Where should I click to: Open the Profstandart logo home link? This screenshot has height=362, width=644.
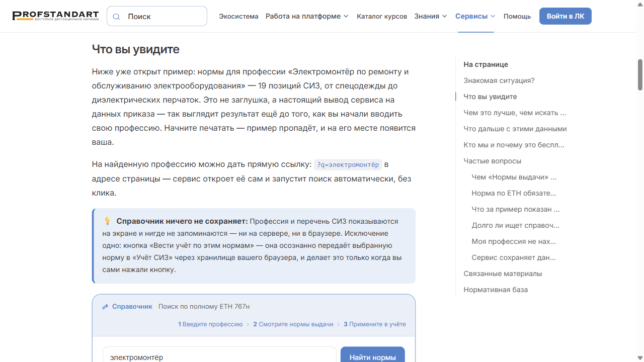coord(55,16)
